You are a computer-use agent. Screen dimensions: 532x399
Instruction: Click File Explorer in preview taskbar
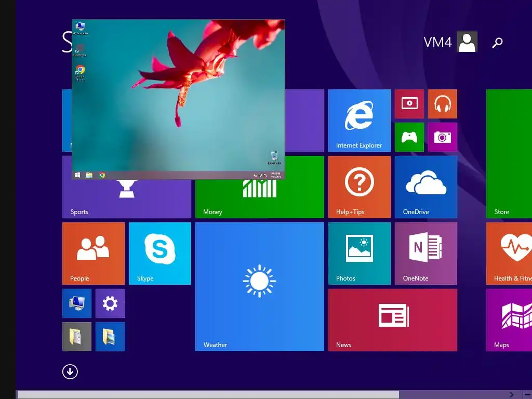tap(89, 175)
